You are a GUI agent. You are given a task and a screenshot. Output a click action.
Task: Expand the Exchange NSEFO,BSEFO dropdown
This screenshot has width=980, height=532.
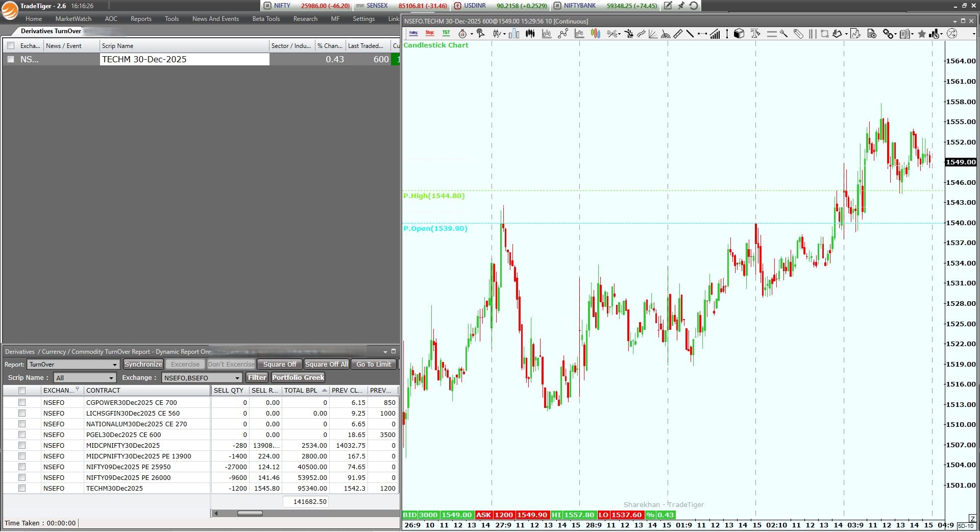[237, 378]
